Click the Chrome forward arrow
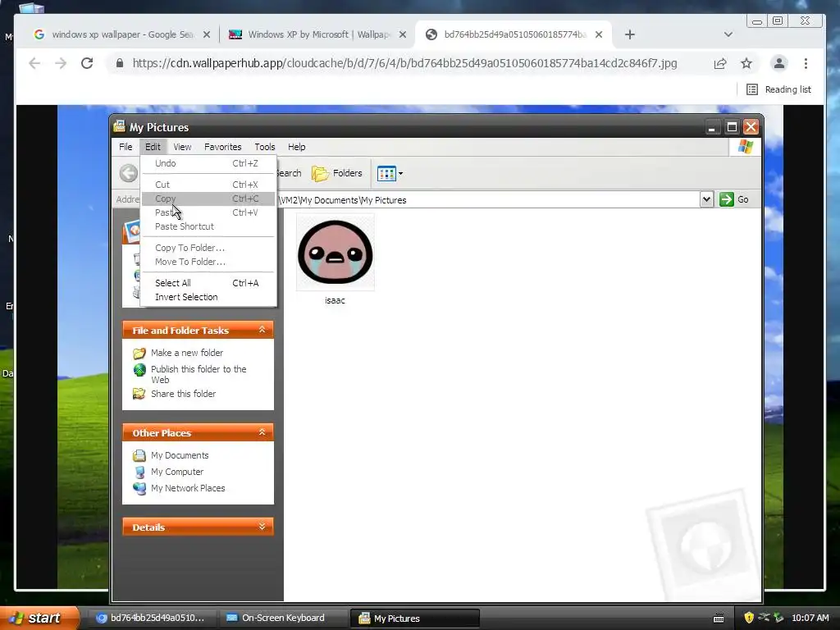 click(61, 63)
